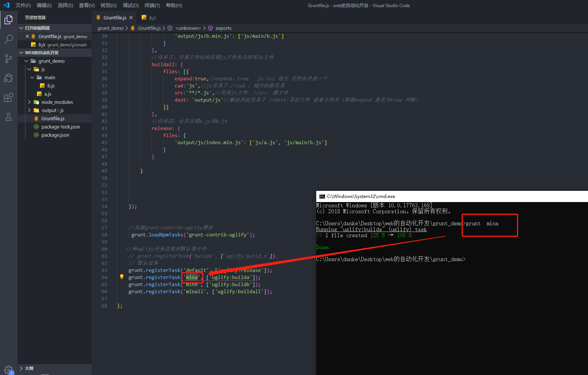588x375 pixels.
Task: Click the release key on line 43
Action: point(161,128)
